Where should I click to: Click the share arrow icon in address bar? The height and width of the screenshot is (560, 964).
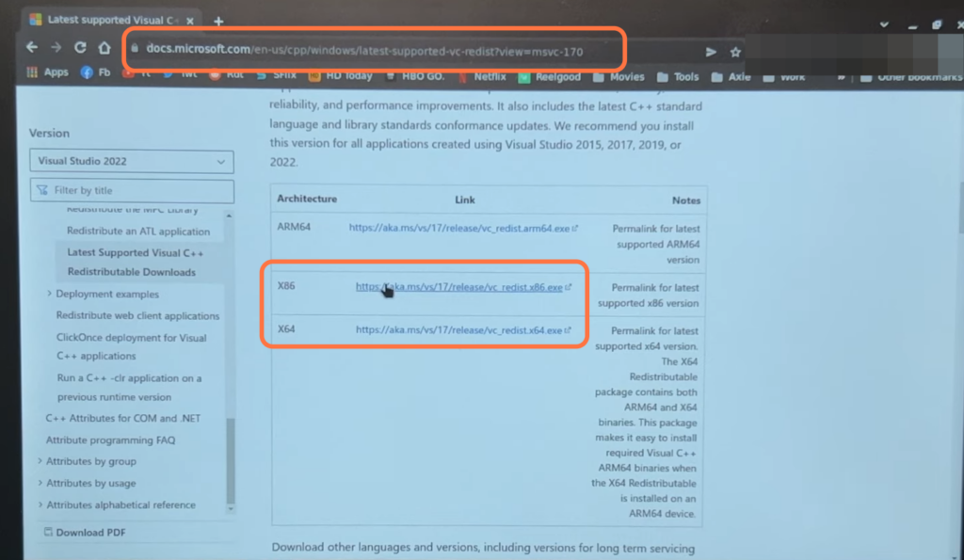tap(711, 53)
